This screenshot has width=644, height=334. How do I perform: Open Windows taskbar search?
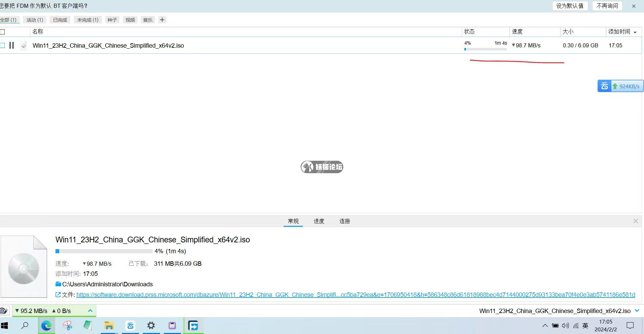[25, 326]
